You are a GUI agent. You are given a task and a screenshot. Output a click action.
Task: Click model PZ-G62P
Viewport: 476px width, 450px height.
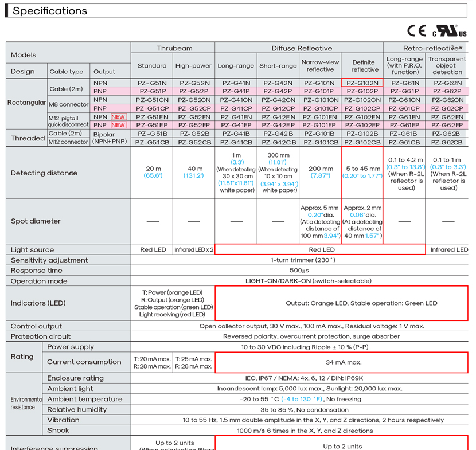[447, 91]
